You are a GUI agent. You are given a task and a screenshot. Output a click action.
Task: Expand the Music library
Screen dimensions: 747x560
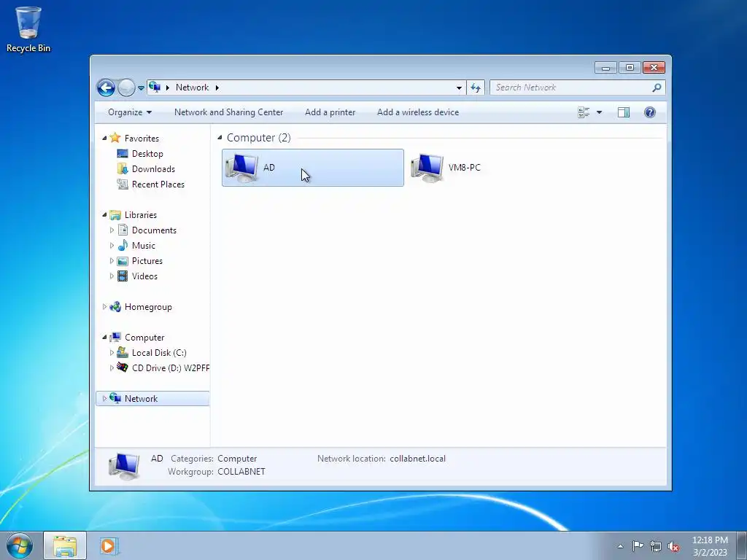tap(112, 246)
